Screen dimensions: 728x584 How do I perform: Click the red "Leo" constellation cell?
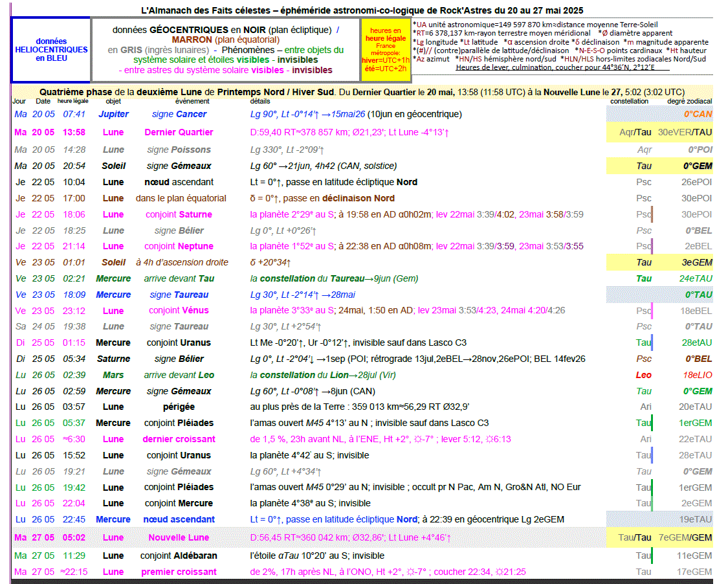pyautogui.click(x=643, y=375)
